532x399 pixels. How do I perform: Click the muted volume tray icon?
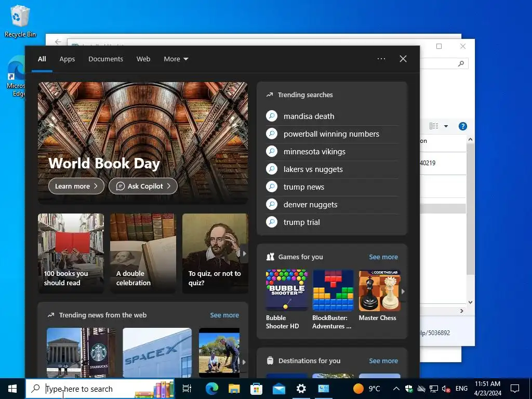pyautogui.click(x=446, y=389)
